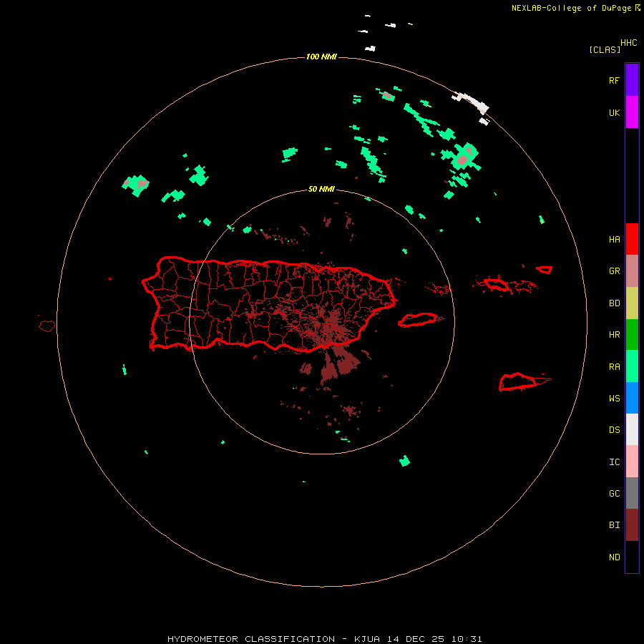Click the ND black legend swatch
The width and height of the screenshot is (644, 644).
coord(632,557)
